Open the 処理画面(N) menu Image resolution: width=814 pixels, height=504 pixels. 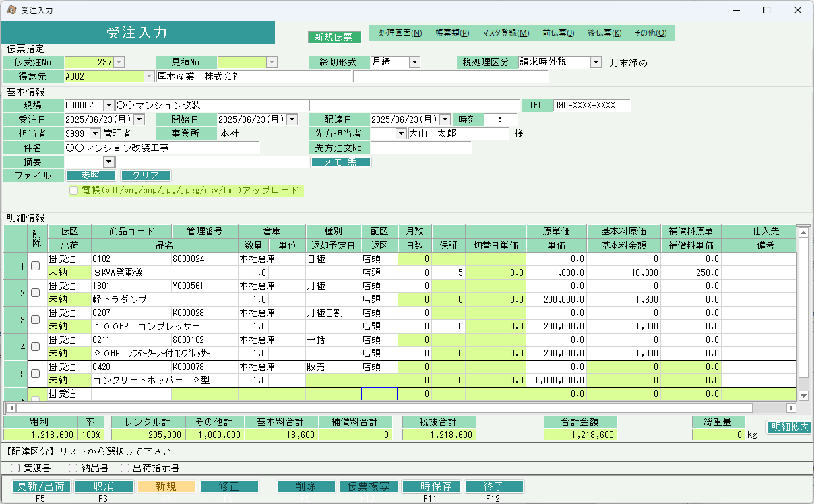400,33
